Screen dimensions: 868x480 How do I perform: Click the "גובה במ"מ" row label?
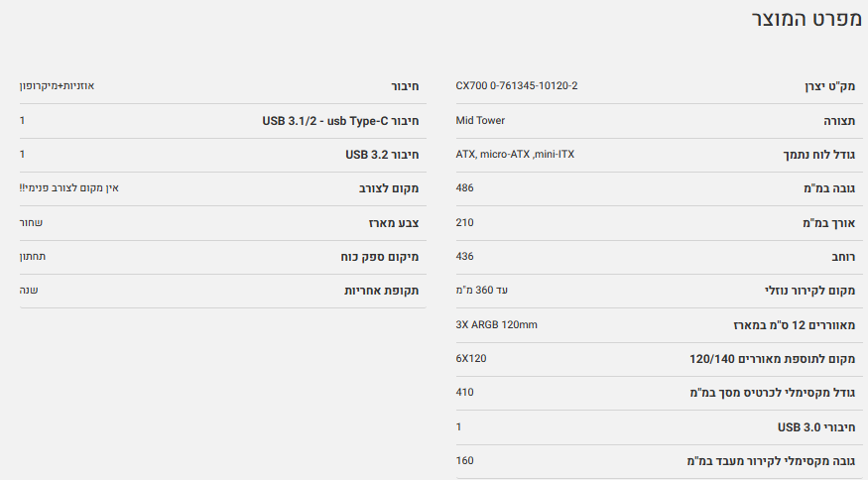pos(826,188)
